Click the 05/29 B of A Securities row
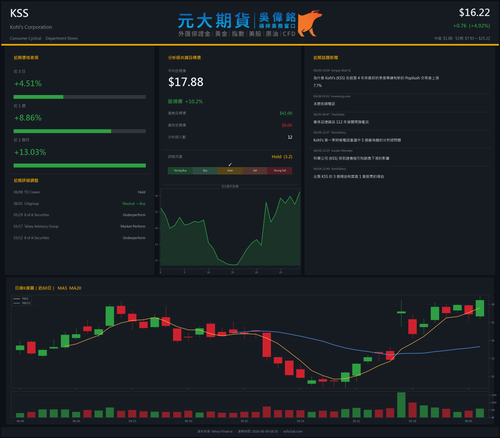The width and height of the screenshot is (500, 438). coord(80,215)
